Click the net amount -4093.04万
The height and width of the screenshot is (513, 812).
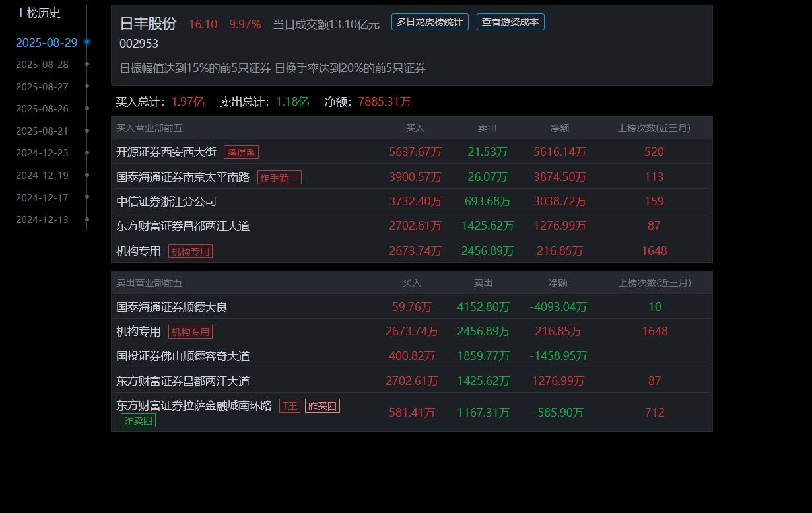558,307
